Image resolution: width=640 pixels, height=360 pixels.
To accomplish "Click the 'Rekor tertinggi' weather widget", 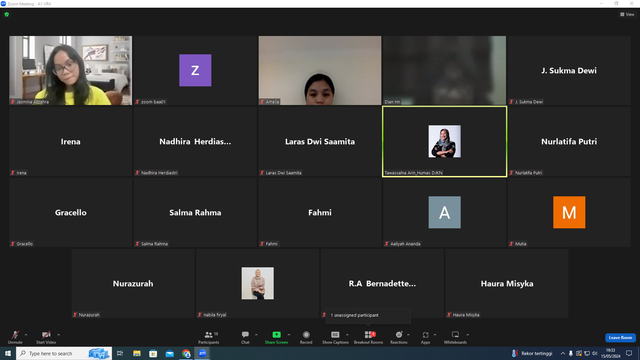I will tap(532, 353).
